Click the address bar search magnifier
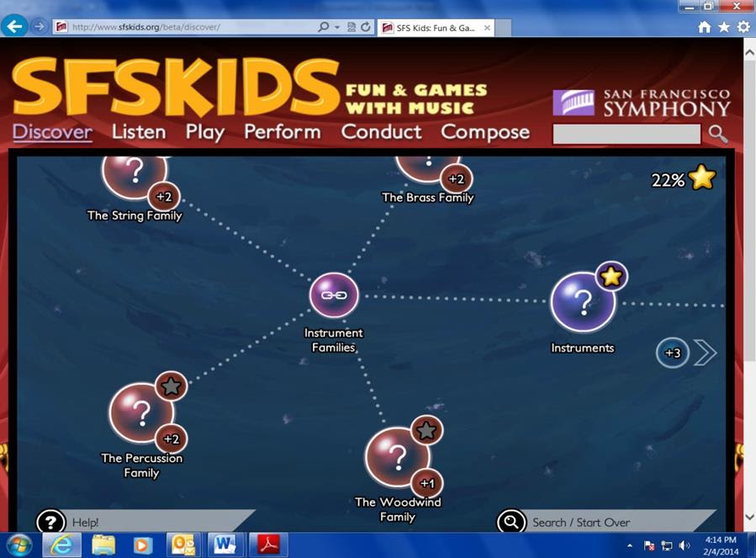The width and height of the screenshot is (756, 558). pos(323,27)
